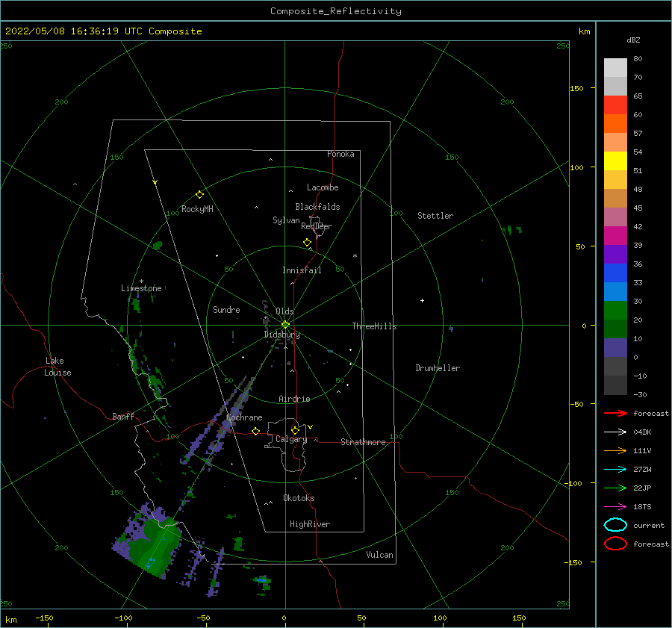Viewport: 672px width, 628px height.
Task: Click the white asterisk marker above Limestone
Action: [141, 282]
